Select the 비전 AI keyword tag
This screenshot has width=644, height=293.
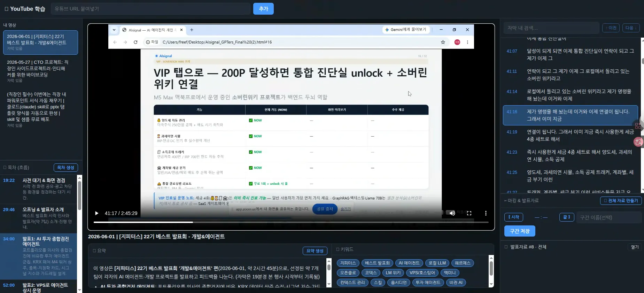456,283
